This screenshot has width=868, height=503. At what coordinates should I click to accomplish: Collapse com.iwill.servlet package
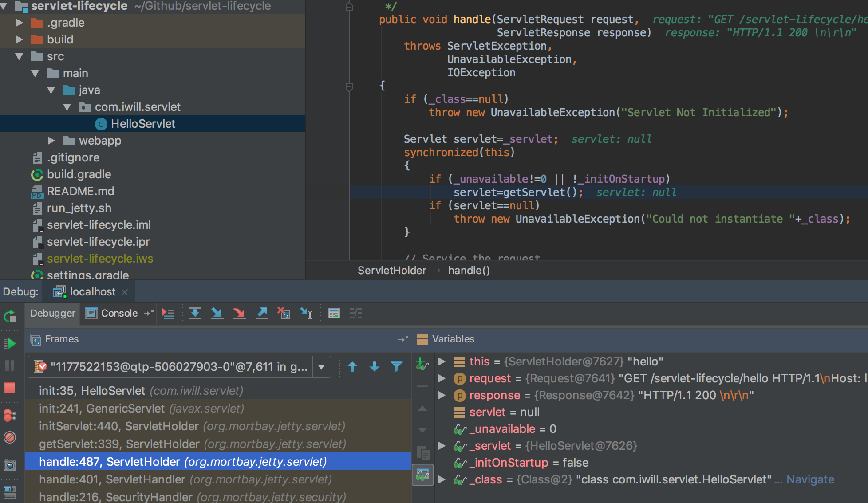coord(67,107)
